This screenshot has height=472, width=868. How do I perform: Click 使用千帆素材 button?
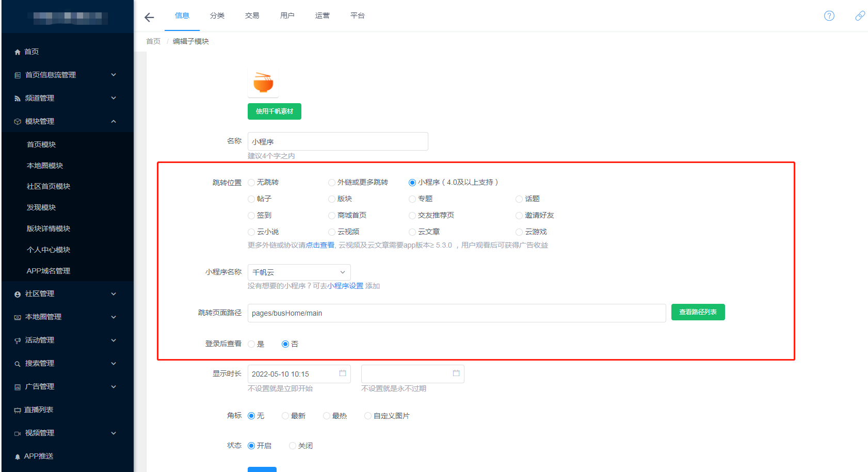[x=275, y=111]
